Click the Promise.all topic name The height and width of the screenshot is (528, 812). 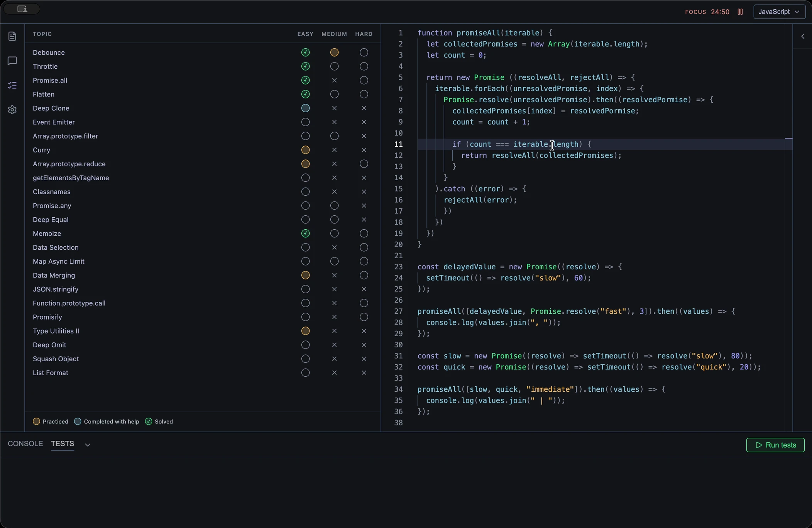pyautogui.click(x=50, y=80)
